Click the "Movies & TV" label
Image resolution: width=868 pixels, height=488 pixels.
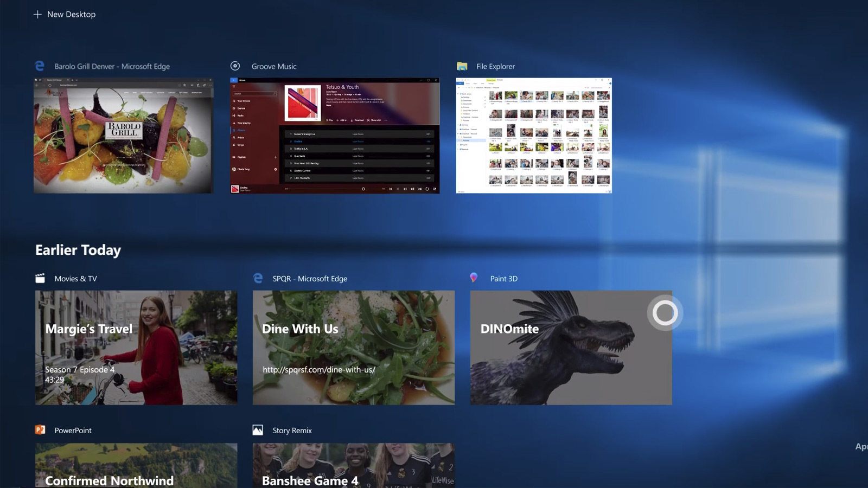[x=76, y=279]
